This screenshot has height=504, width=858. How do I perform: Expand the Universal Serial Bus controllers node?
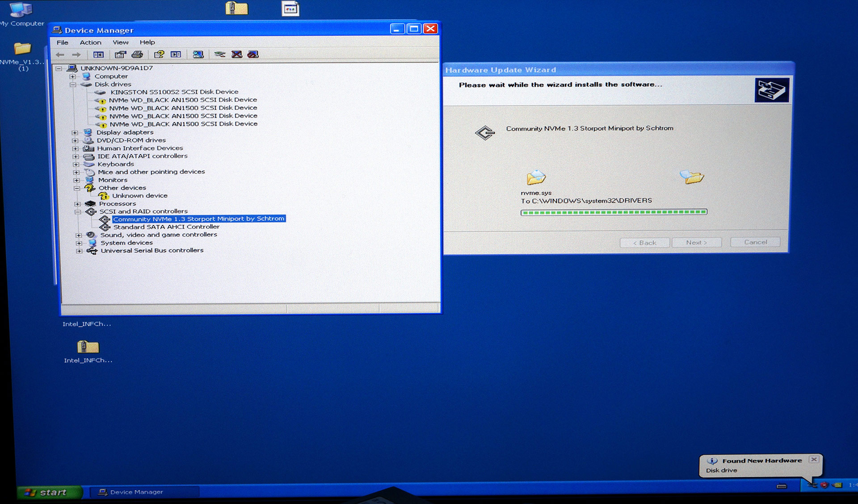pos(79,251)
